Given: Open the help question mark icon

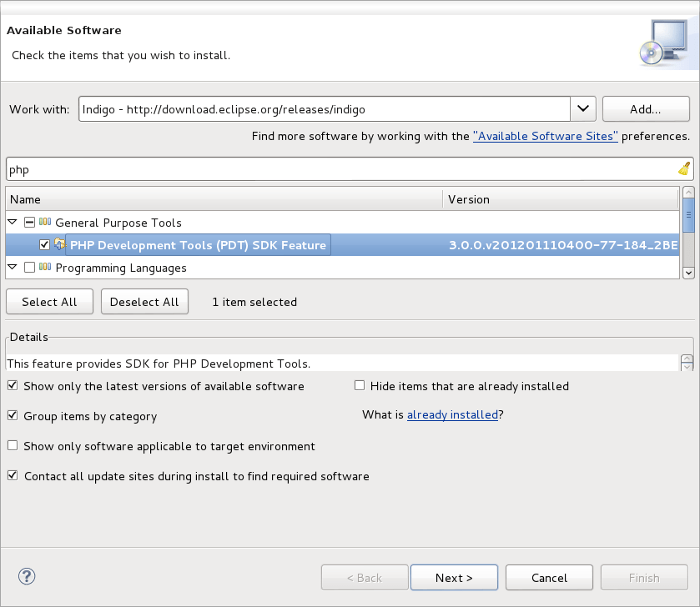Looking at the screenshot, I should tap(27, 576).
